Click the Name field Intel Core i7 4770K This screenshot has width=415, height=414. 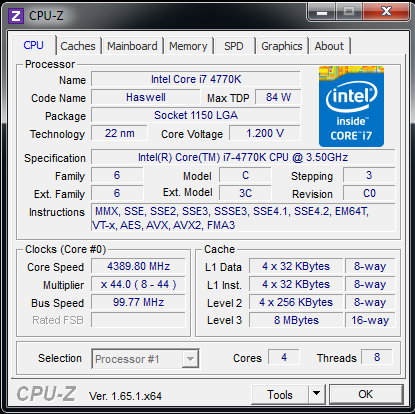tap(196, 79)
